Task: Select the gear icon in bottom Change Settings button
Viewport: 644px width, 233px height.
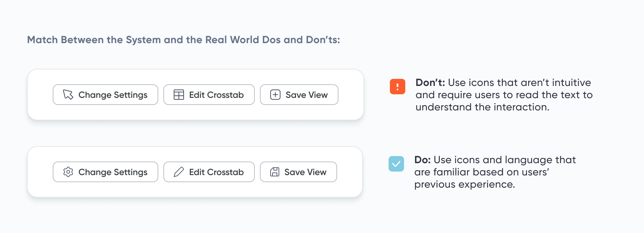Action: pyautogui.click(x=67, y=172)
